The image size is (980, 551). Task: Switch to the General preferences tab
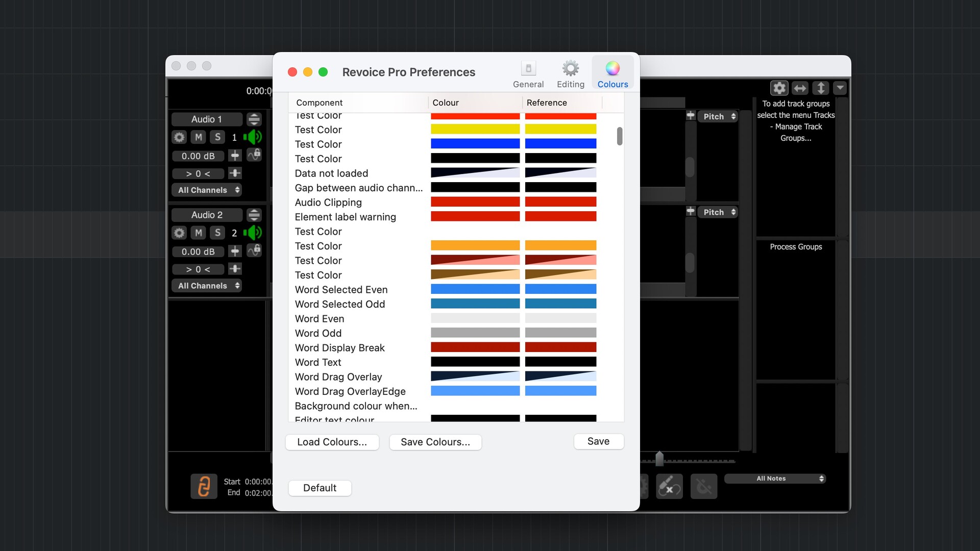[528, 74]
